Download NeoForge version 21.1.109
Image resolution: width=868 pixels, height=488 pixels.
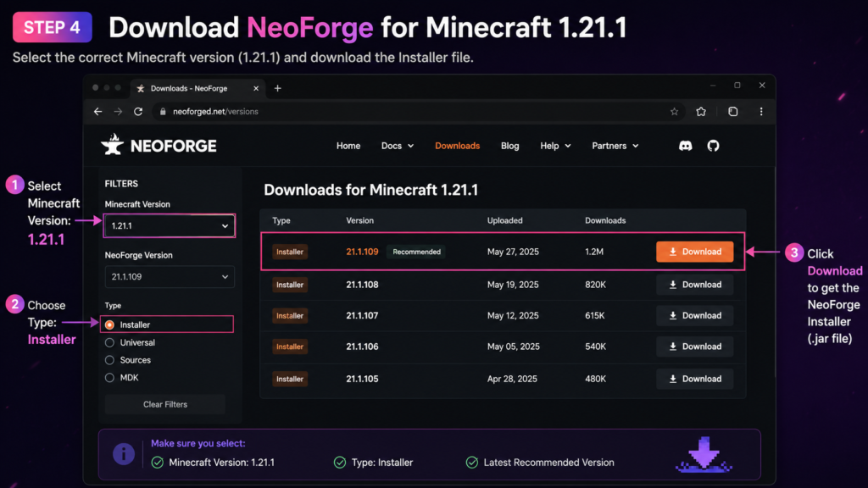pyautogui.click(x=695, y=252)
